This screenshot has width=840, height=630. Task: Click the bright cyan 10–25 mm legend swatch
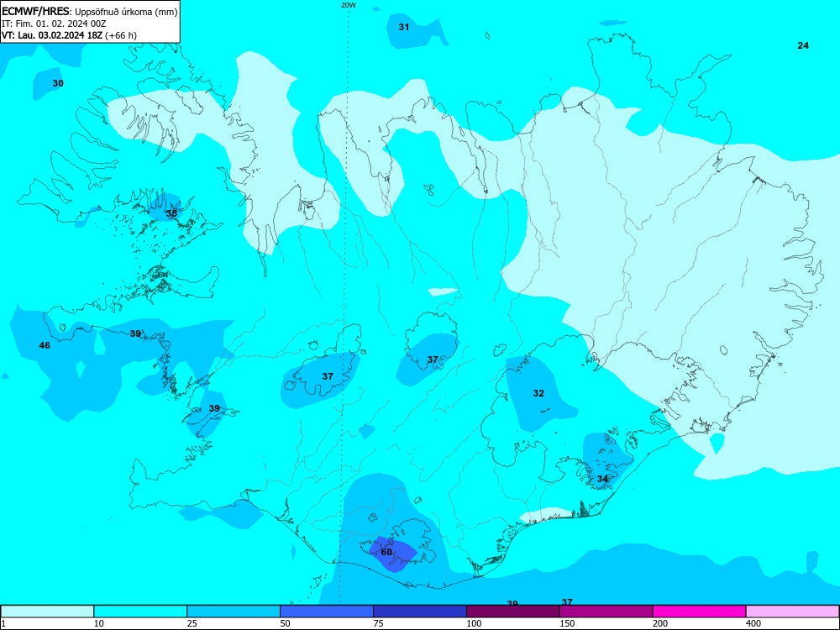tap(140, 612)
